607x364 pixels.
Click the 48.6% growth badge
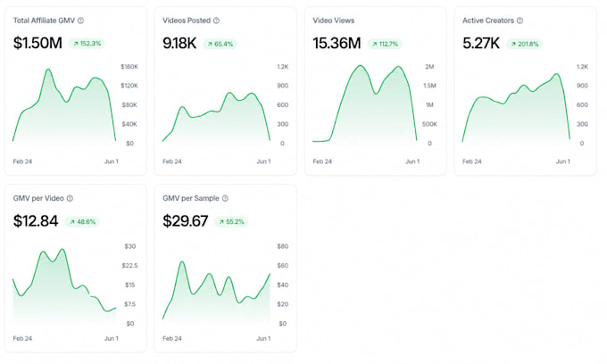point(82,222)
